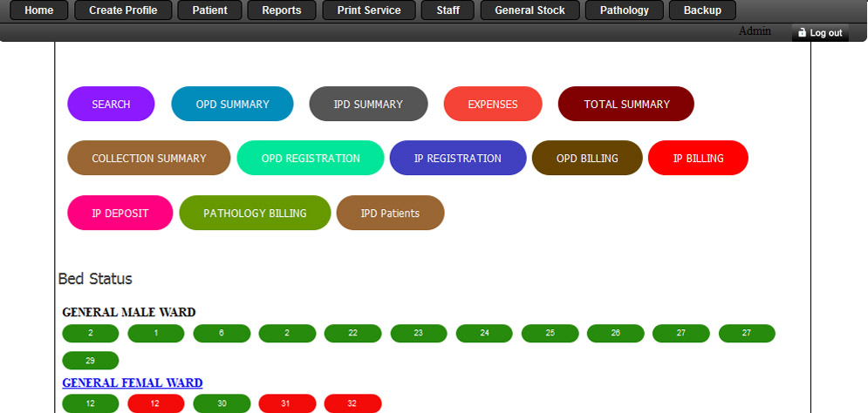Click the purple SEARCH button
The width and height of the screenshot is (868, 413).
111,104
